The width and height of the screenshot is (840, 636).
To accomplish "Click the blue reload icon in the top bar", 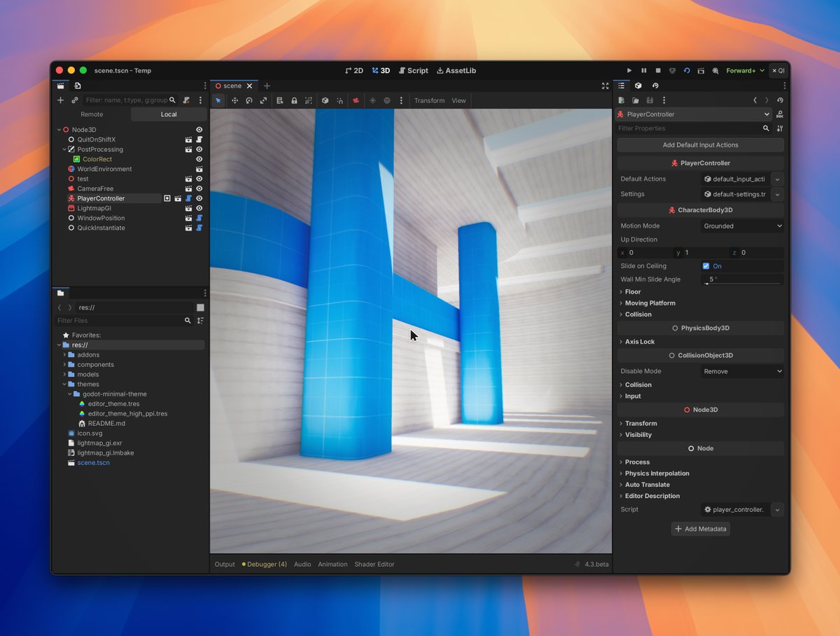I will (687, 71).
